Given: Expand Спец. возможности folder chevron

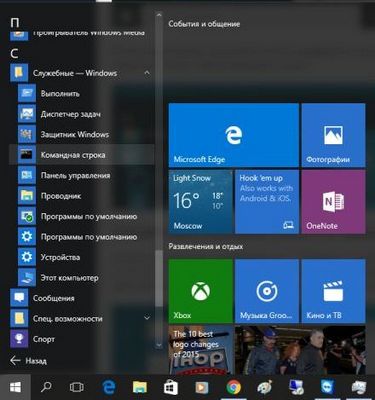Looking at the screenshot, I should click(x=147, y=318).
